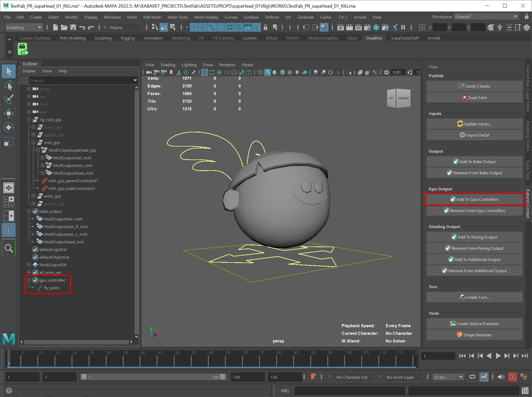Toggle the audio speaker icon

(501, 377)
